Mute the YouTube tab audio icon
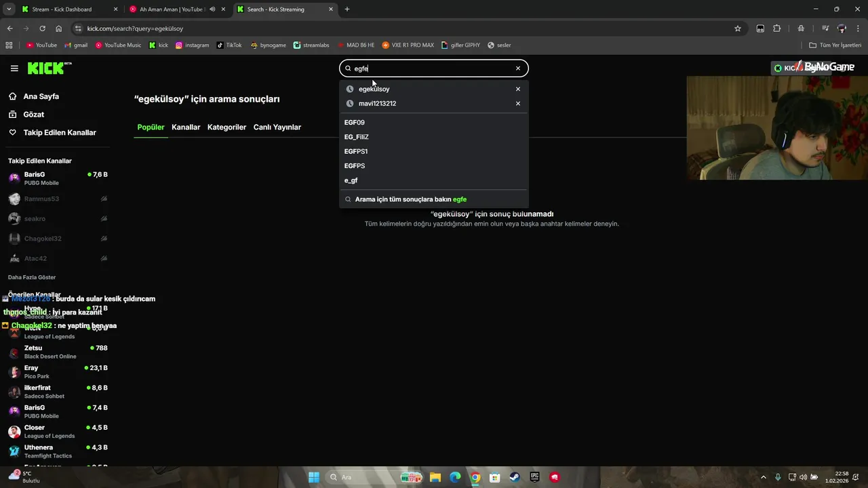The image size is (868, 488). tap(212, 9)
